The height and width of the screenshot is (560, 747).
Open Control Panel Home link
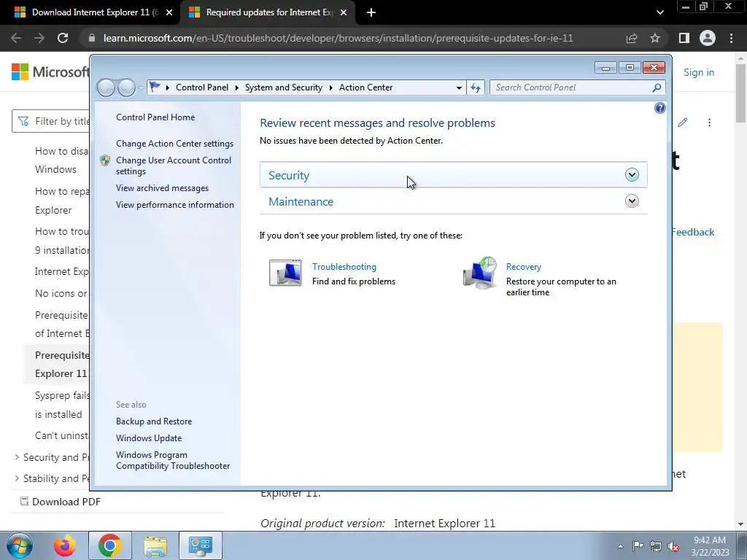[155, 117]
